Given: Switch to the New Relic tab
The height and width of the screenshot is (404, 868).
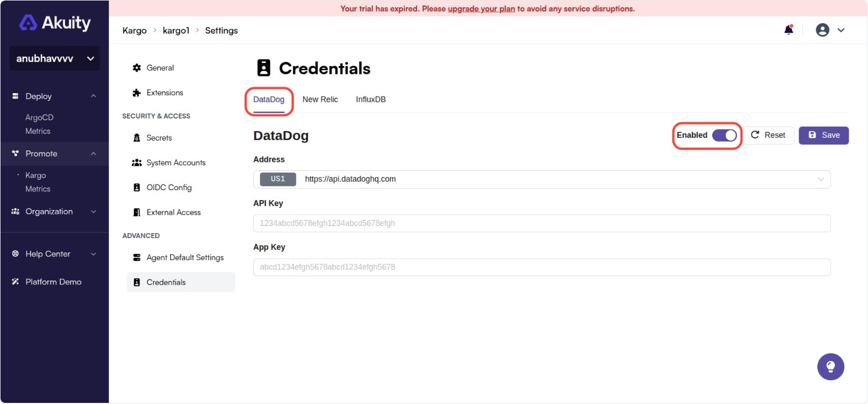Looking at the screenshot, I should pos(321,99).
